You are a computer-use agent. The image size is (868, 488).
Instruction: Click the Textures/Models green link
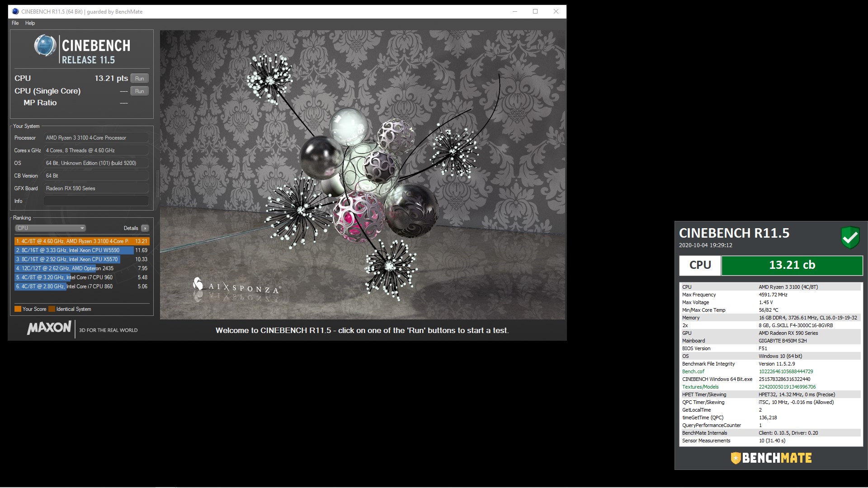pyautogui.click(x=700, y=387)
